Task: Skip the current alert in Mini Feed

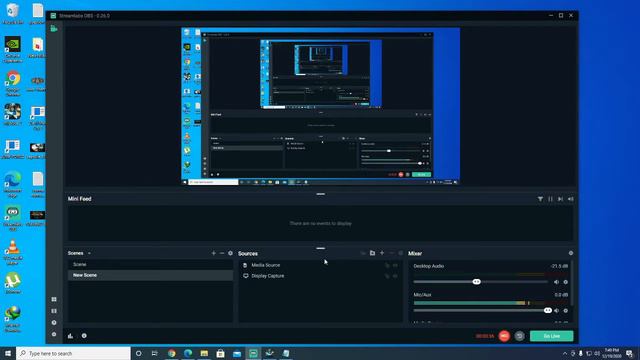Action: (x=560, y=199)
